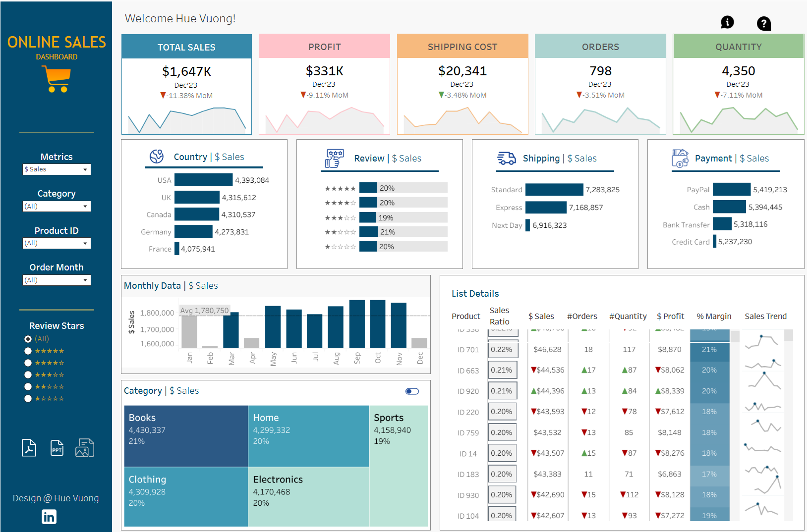Viewport: 807px width, 532px height.
Task: Click the #Quantity column header
Action: coord(628,316)
